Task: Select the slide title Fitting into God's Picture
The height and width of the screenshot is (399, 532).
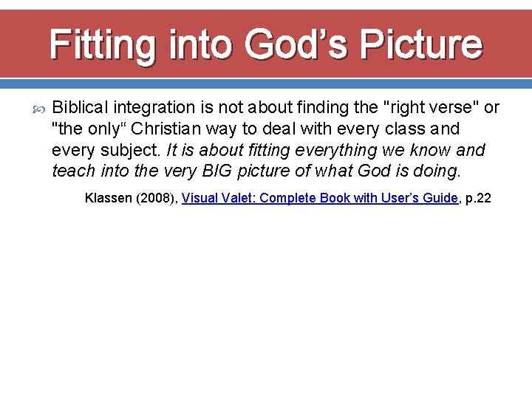Action: click(x=266, y=44)
